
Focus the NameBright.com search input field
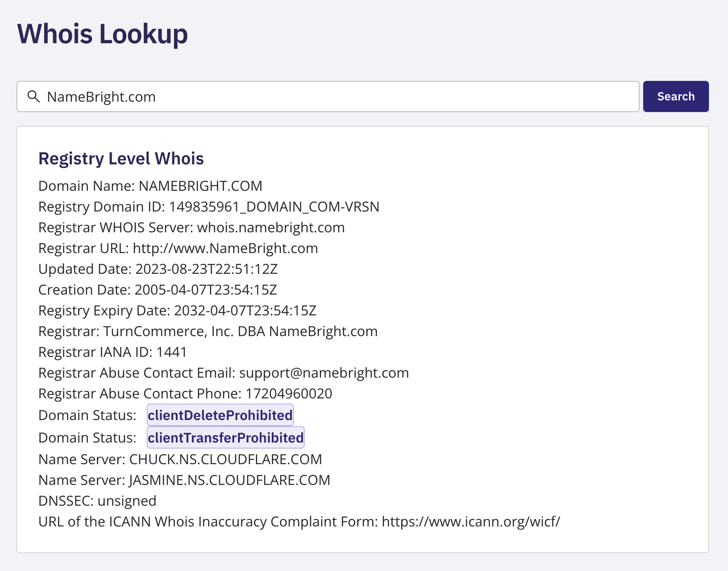328,96
